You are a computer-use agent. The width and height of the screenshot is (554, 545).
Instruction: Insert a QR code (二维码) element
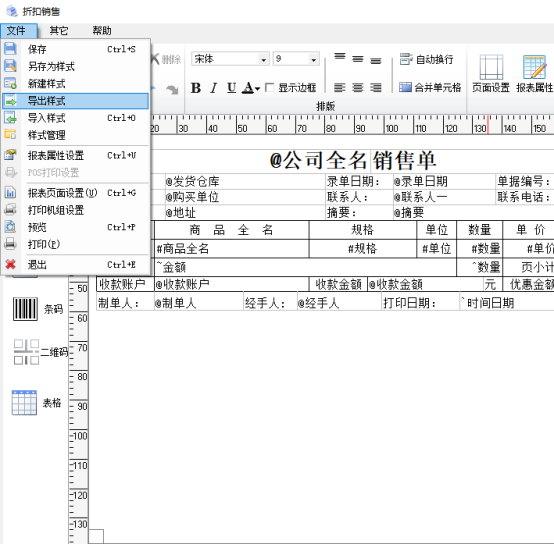pyautogui.click(x=40, y=352)
